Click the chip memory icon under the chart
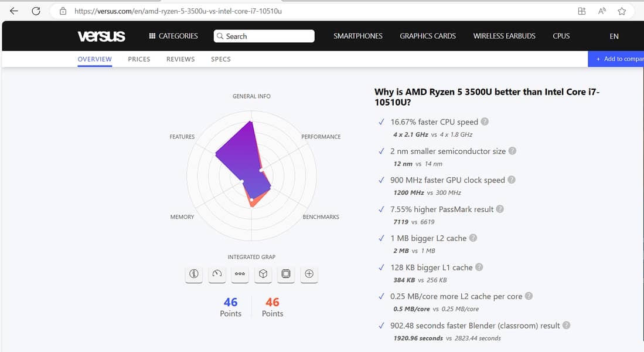 click(286, 274)
